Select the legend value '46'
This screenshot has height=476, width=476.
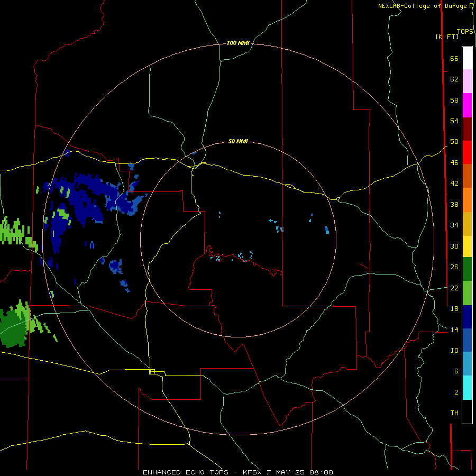(x=454, y=163)
